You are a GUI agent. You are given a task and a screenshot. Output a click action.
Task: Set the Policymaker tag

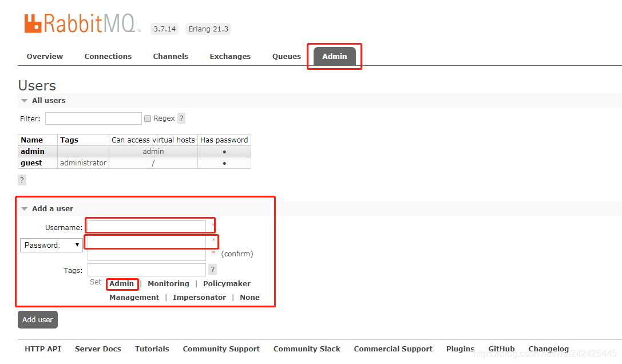tap(227, 283)
